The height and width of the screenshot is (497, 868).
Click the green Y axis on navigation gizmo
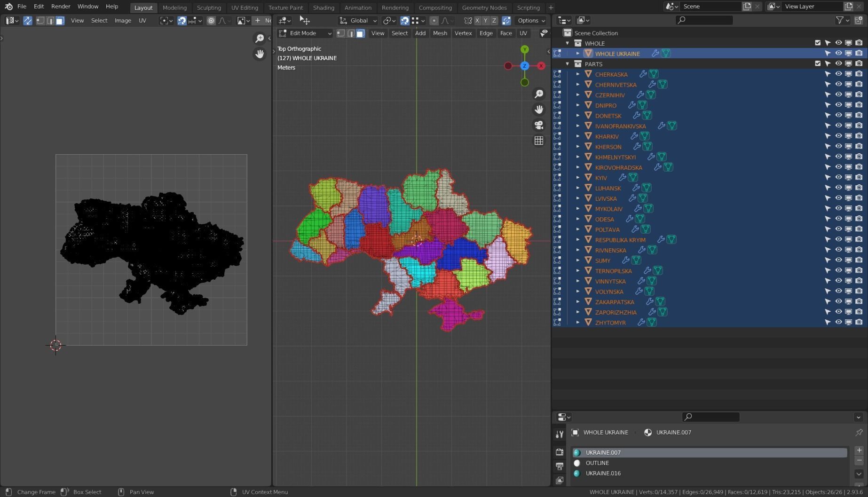pyautogui.click(x=525, y=49)
